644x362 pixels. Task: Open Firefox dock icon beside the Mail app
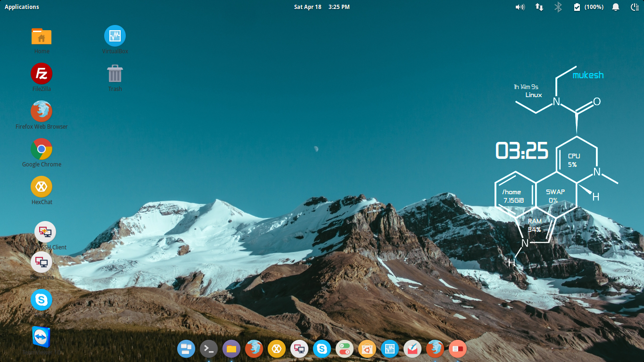coord(435,349)
